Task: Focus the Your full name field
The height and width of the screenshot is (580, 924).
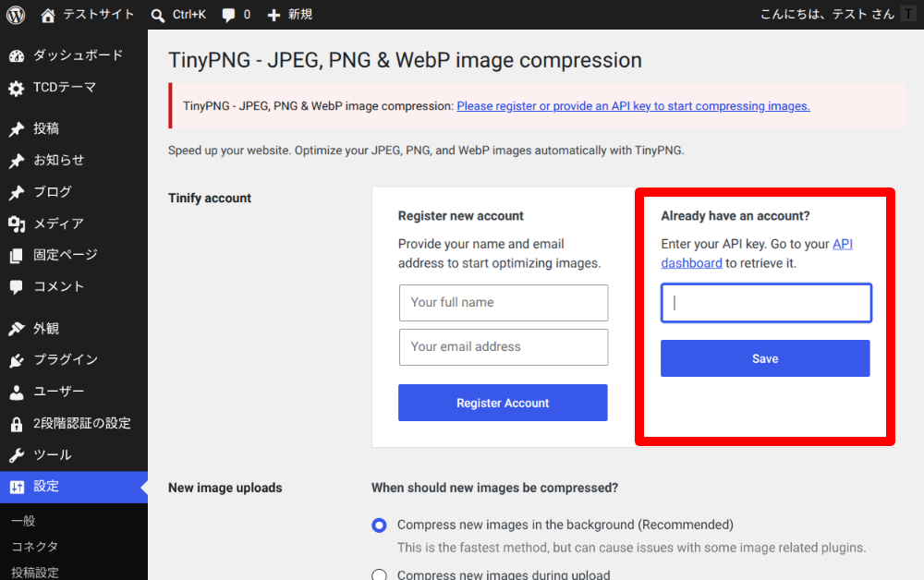Action: (504, 303)
